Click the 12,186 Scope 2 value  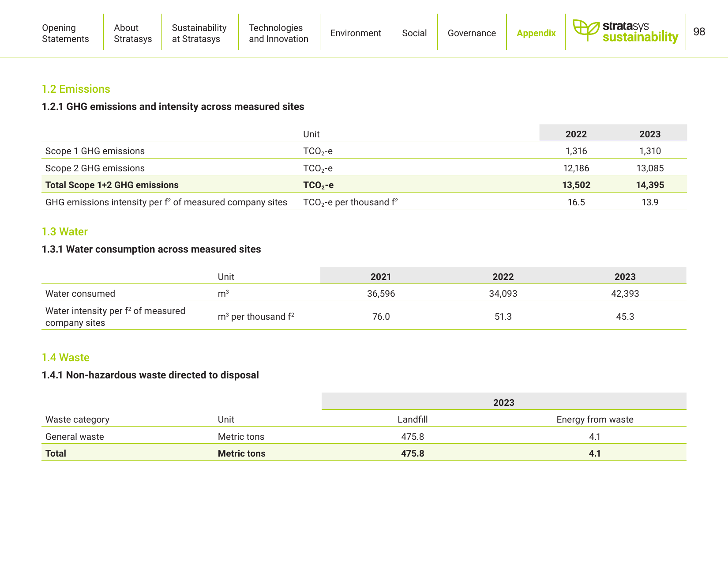click(576, 168)
